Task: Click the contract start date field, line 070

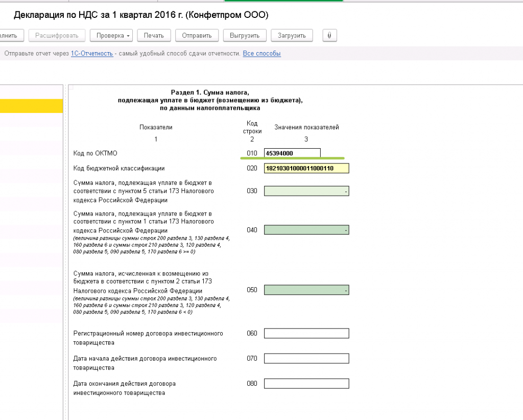Action: coord(306,359)
